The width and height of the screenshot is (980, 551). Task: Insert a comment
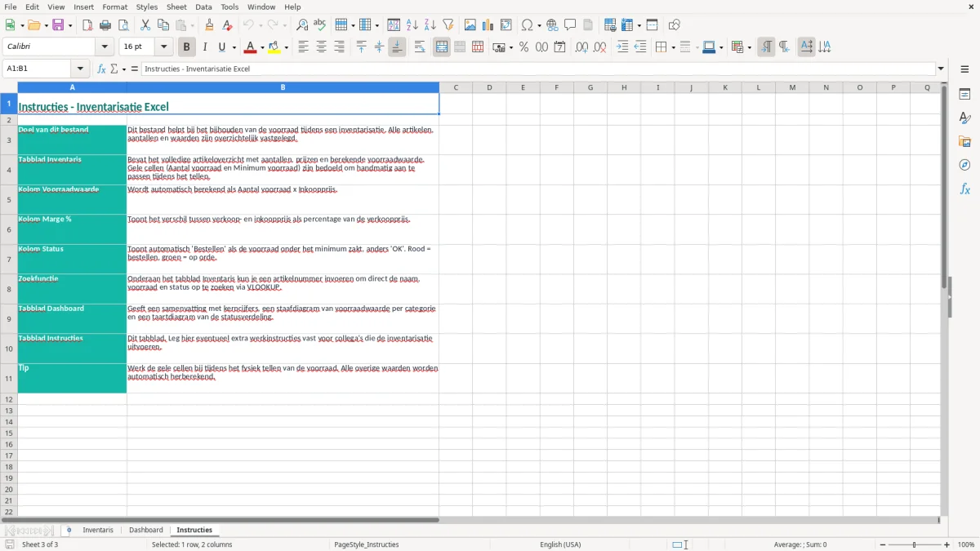point(570,25)
